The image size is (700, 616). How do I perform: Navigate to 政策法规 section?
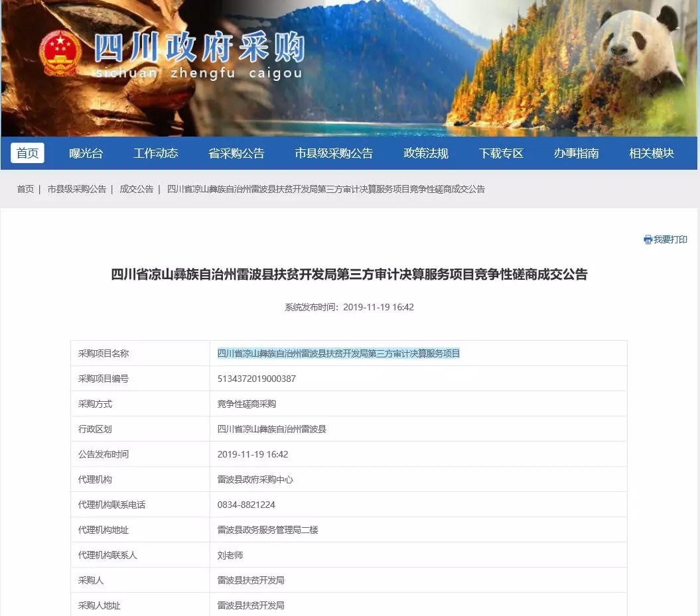pos(426,153)
